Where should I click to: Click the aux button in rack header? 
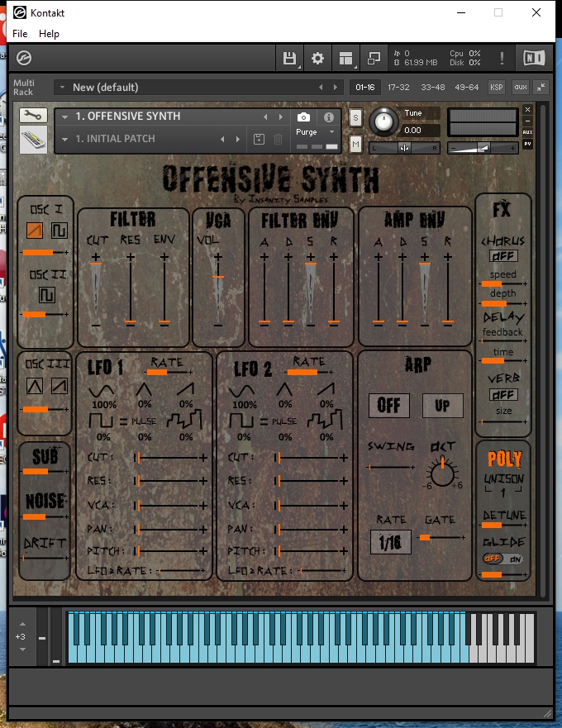pos(520,88)
